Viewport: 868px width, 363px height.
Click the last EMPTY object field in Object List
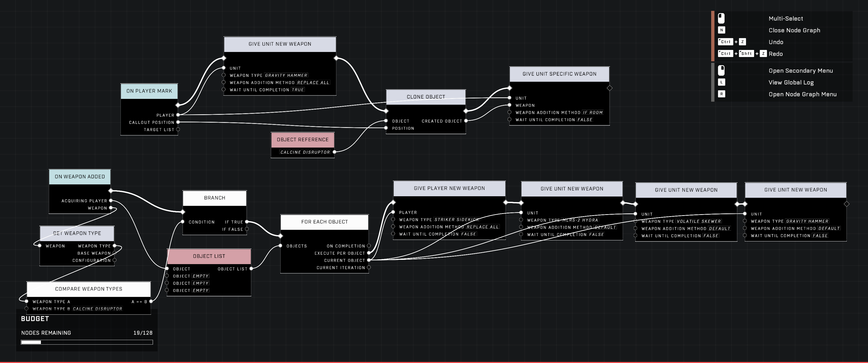tap(201, 290)
